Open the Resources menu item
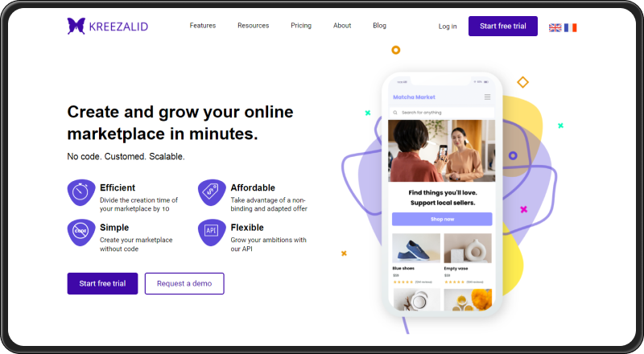The width and height of the screenshot is (644, 354). [253, 26]
